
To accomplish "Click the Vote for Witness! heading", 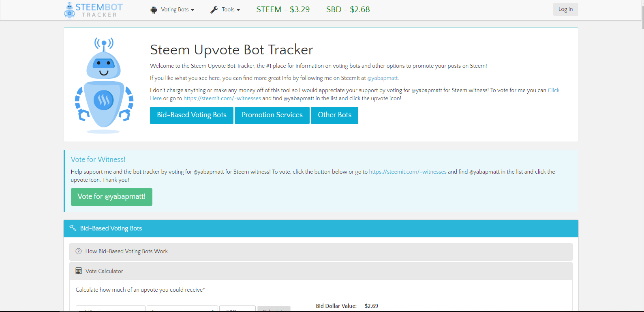I will [98, 159].
